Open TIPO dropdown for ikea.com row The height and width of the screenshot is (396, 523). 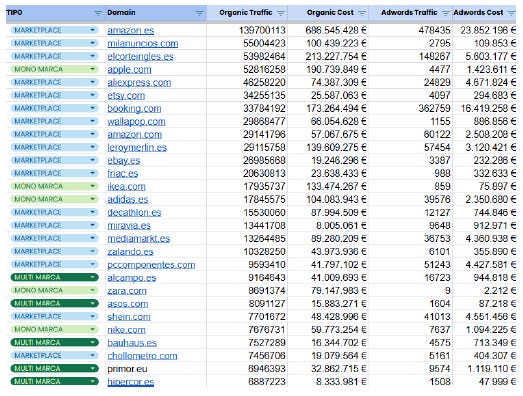[92, 186]
